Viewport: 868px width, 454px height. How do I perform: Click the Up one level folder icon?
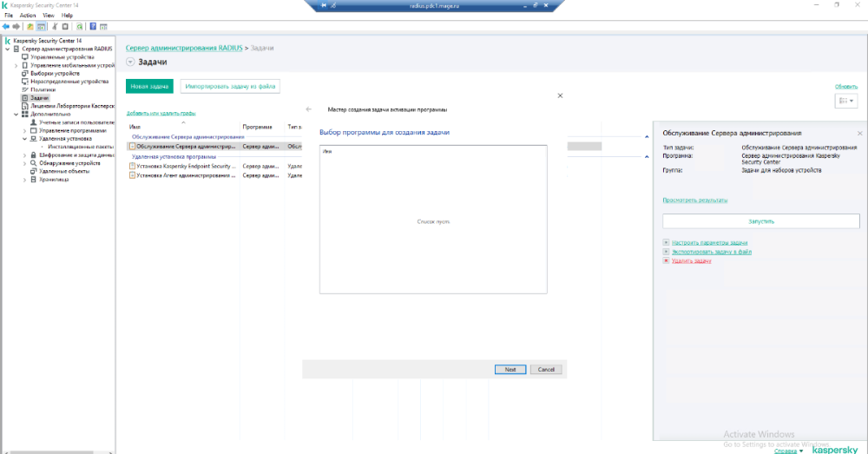click(x=30, y=27)
